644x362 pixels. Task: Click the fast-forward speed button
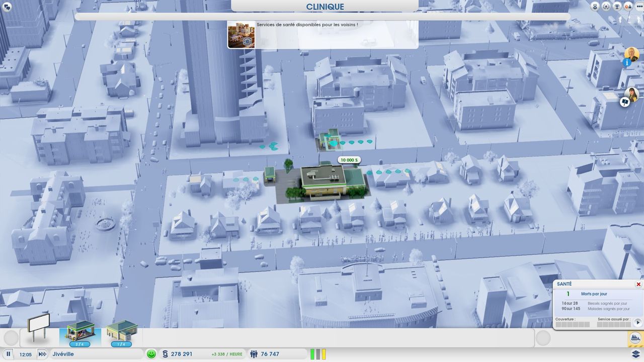click(x=42, y=354)
